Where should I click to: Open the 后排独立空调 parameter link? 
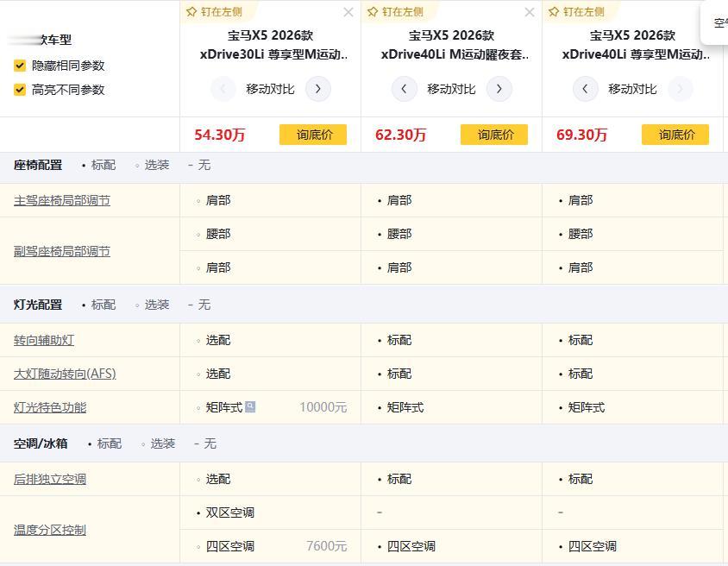point(50,479)
